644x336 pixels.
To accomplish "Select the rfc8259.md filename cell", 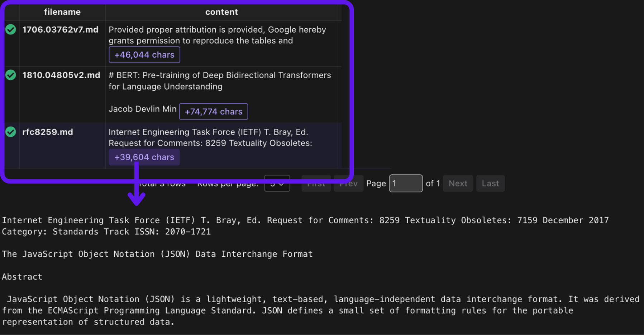I will pyautogui.click(x=48, y=132).
